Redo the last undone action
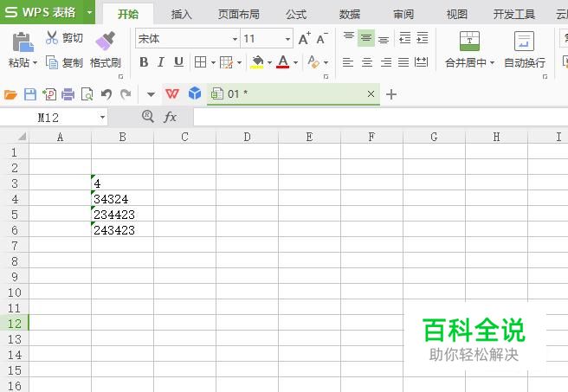 point(126,94)
